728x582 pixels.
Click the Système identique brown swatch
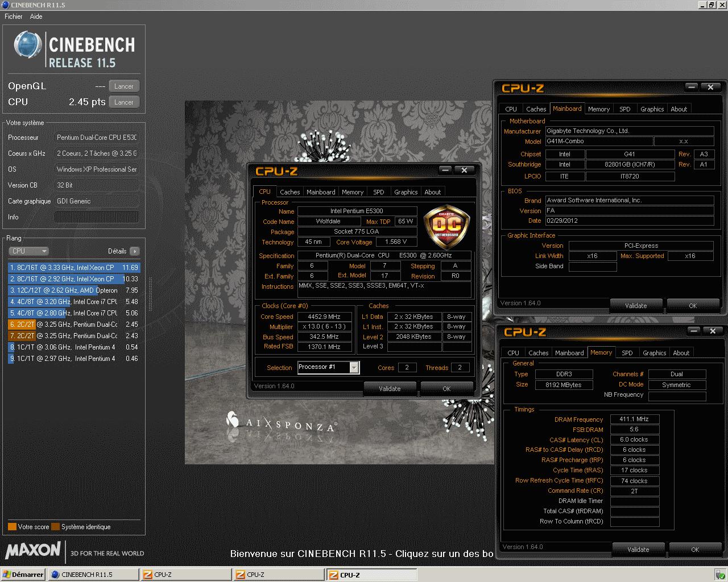point(55,526)
